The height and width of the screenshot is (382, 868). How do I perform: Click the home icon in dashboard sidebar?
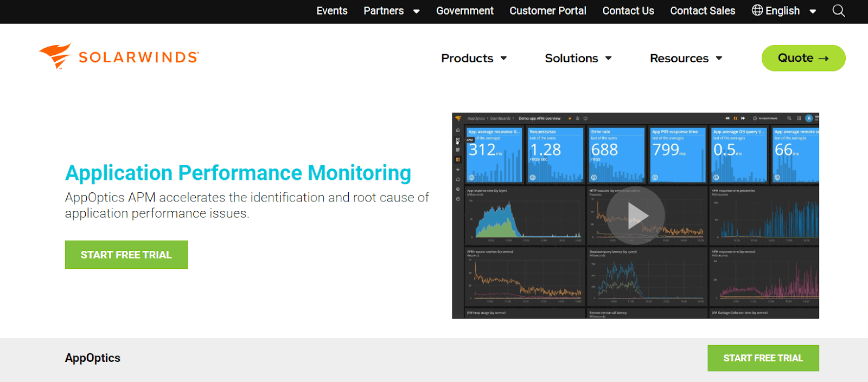[458, 130]
